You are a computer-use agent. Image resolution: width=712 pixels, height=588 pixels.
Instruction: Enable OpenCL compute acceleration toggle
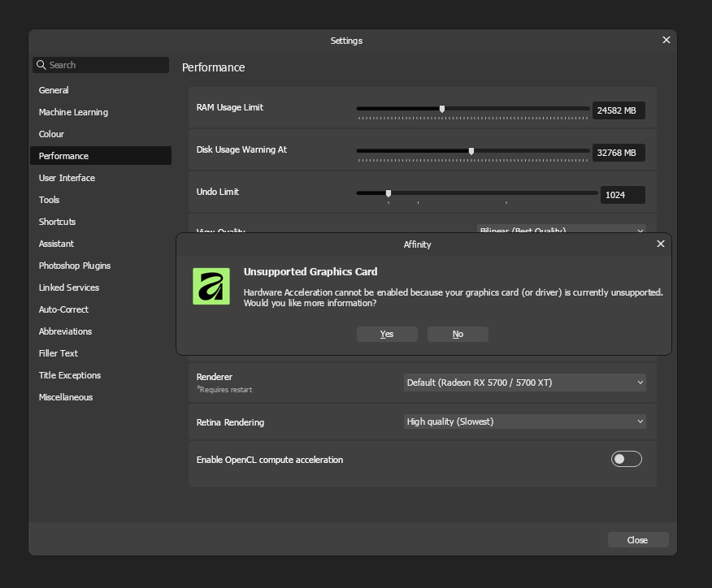[626, 460]
